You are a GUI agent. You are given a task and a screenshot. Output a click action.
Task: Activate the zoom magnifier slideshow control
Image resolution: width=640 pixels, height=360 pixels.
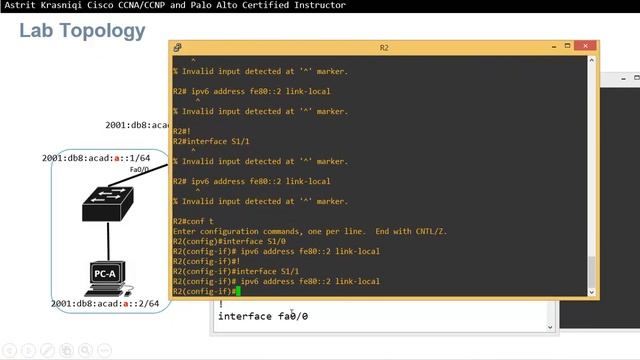85,350
